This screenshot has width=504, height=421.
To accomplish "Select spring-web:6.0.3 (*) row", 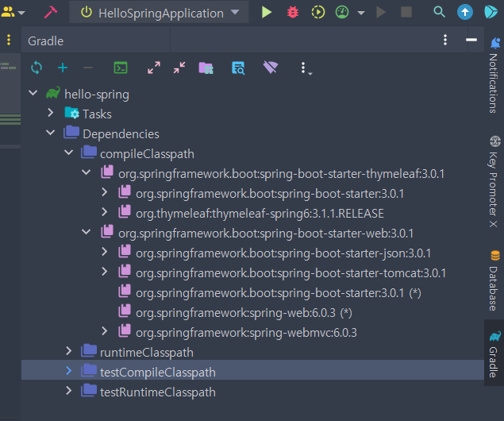I will pos(252,313).
